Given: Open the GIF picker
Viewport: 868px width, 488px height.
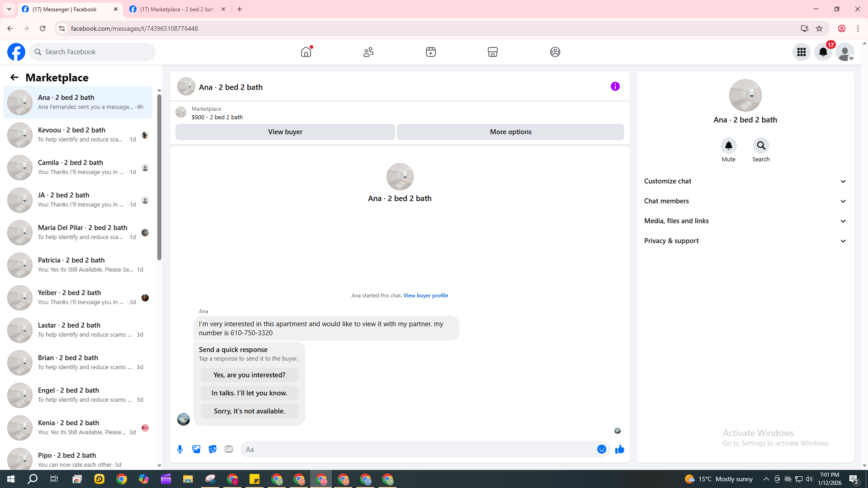Looking at the screenshot, I should click(229, 449).
